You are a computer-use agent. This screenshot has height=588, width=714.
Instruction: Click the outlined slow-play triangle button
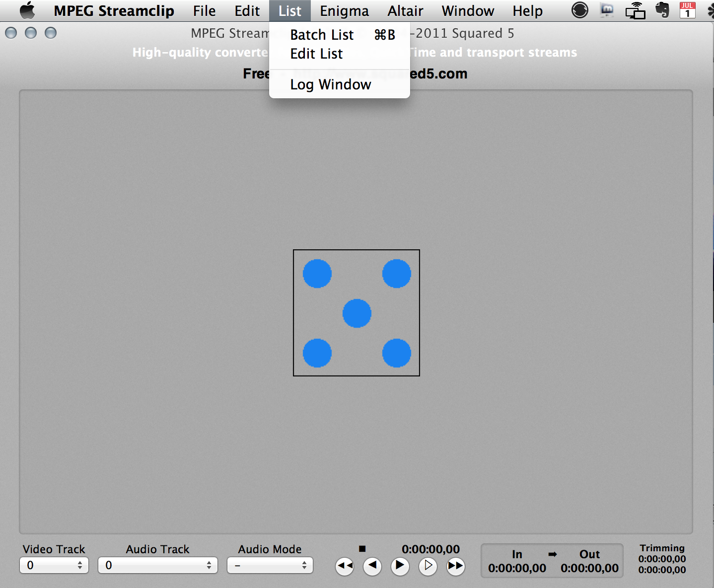[428, 566]
